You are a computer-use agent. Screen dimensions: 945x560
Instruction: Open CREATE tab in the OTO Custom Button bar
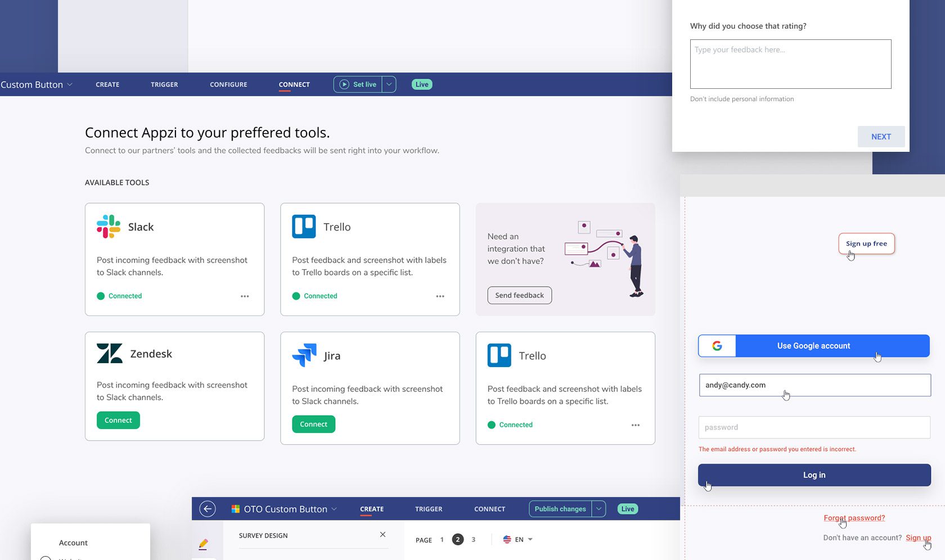pyautogui.click(x=372, y=509)
